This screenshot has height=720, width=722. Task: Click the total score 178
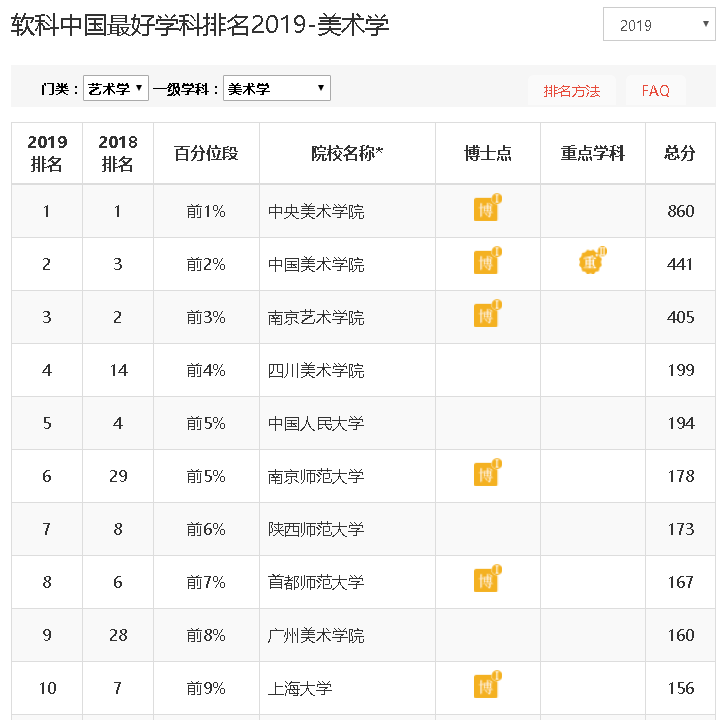pos(681,476)
